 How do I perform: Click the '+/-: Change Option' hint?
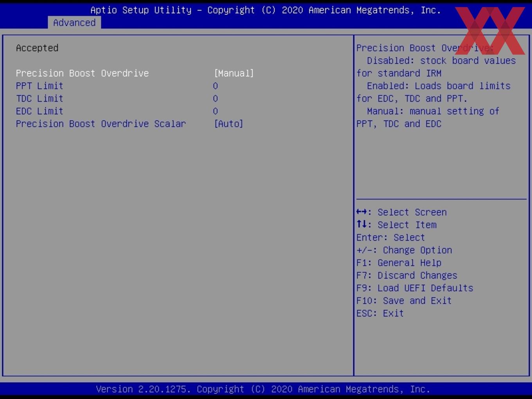[404, 250]
